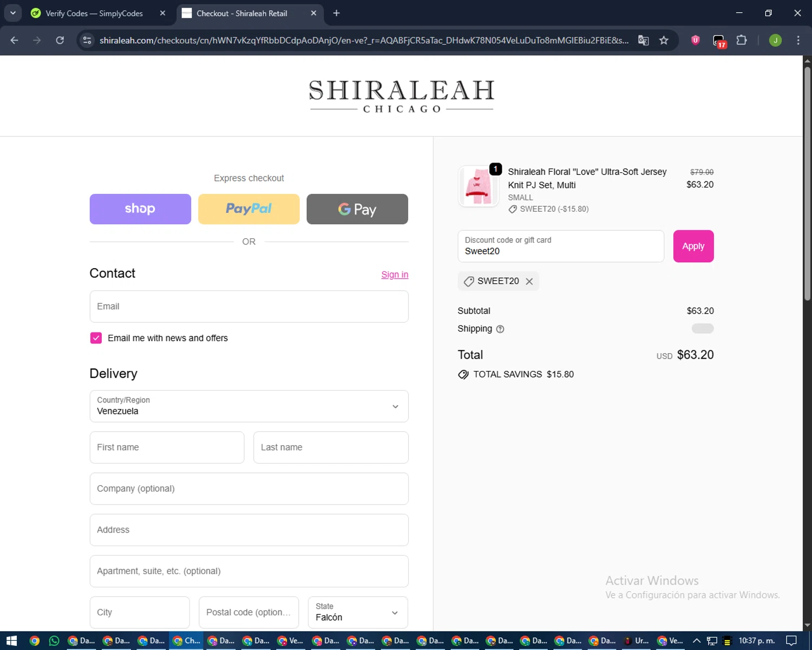The height and width of the screenshot is (650, 812).
Task: Click the Postal code field
Action: tap(249, 612)
